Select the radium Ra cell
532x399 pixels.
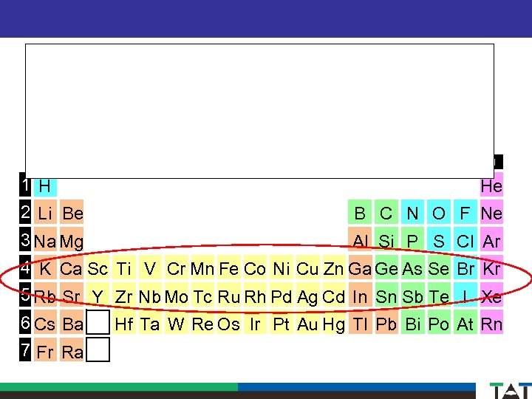click(x=72, y=349)
